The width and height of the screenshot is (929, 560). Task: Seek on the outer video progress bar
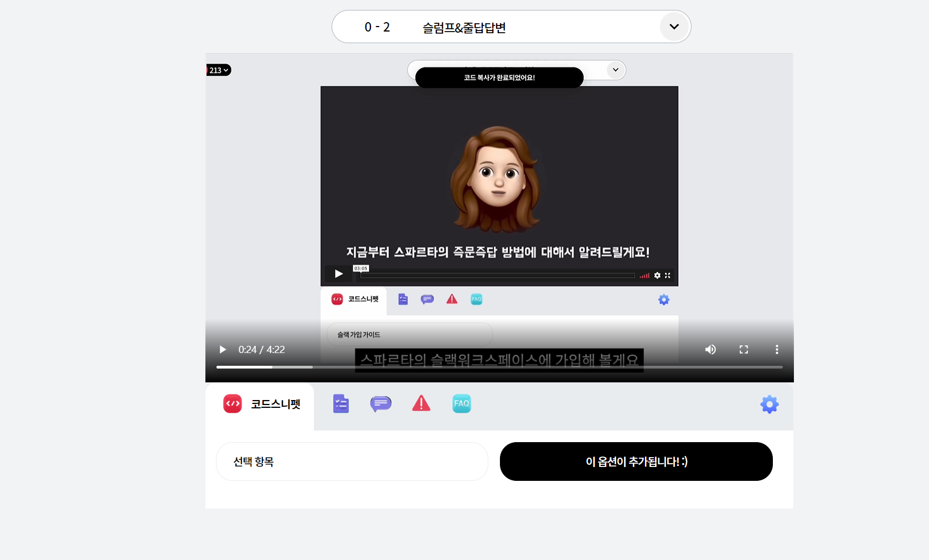point(499,367)
